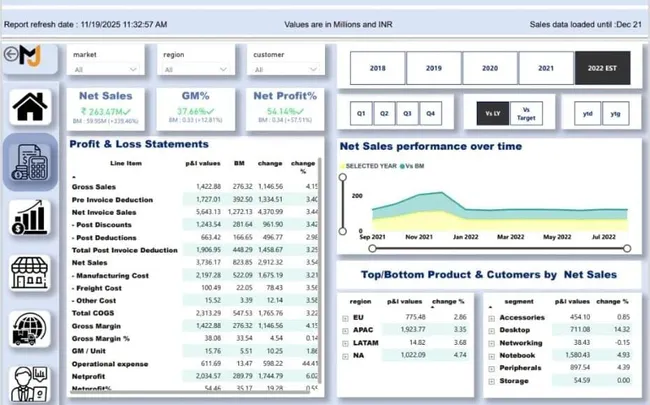Click the chart's upper vertical zoom handle
650x405 pixels.
(342, 177)
